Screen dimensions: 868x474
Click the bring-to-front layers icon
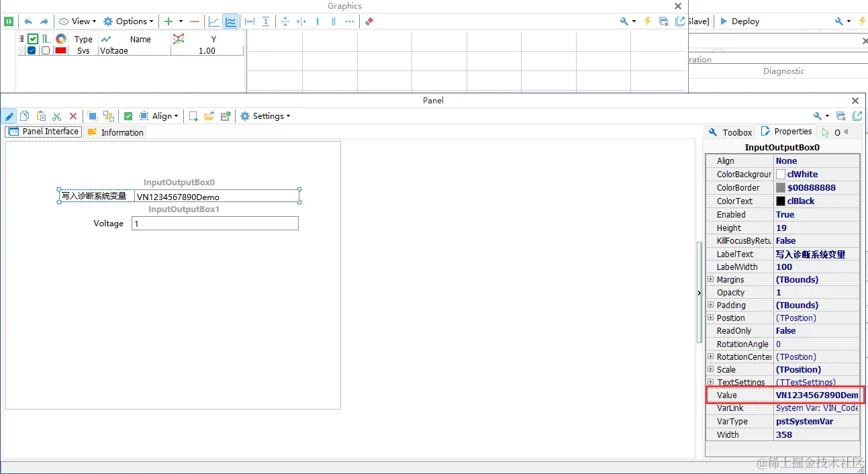[93, 116]
